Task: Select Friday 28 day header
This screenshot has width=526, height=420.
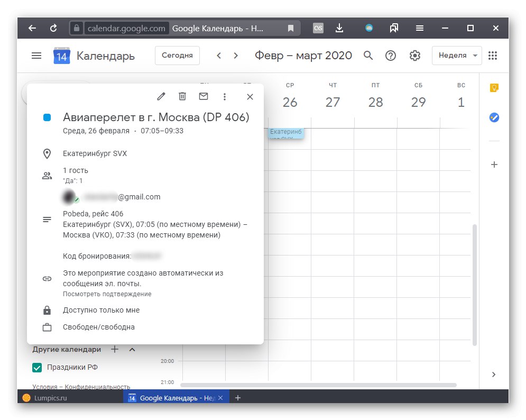Action: [375, 102]
